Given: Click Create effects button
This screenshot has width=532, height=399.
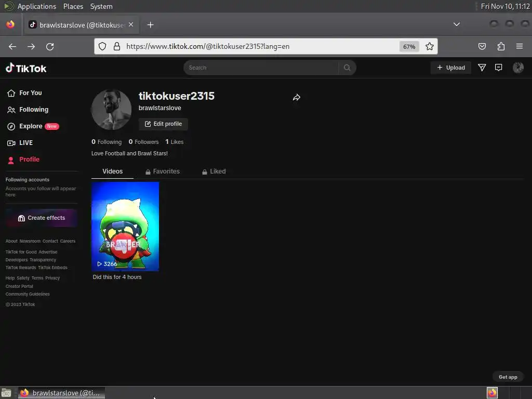Looking at the screenshot, I should (42, 218).
